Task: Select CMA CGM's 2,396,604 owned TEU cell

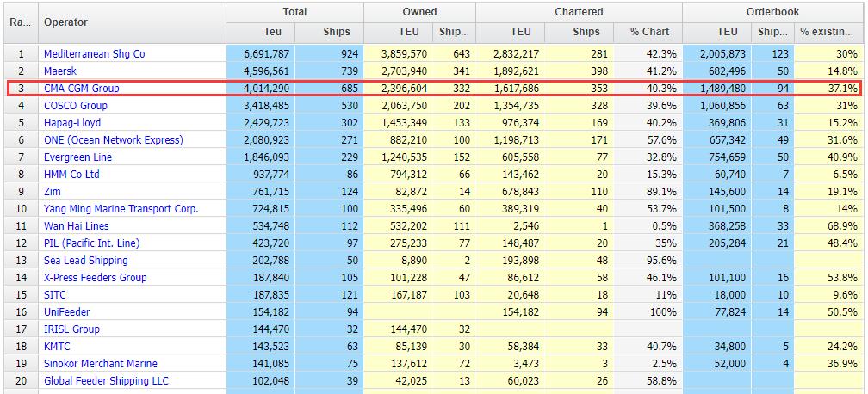Action: pyautogui.click(x=399, y=89)
